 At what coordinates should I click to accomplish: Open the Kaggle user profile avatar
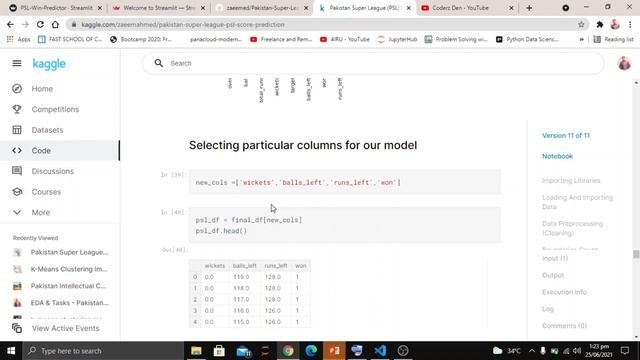624,63
